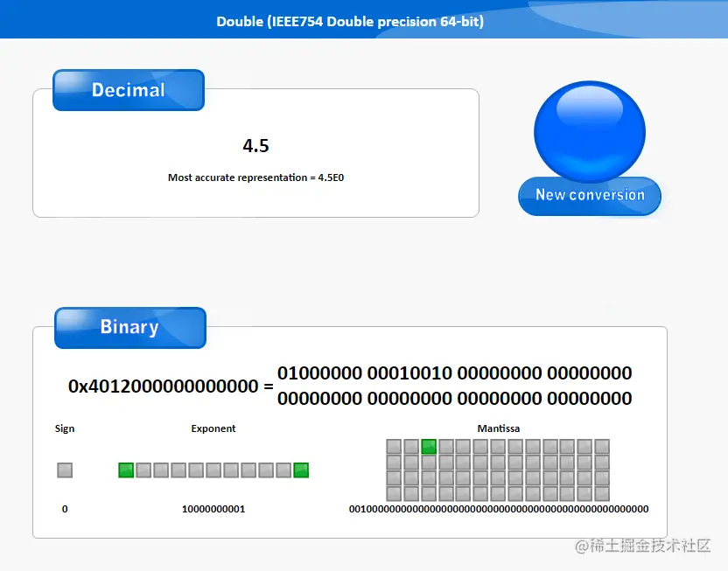Click the exponent bits text 10000000001
This screenshot has height=571, width=728.
click(213, 509)
